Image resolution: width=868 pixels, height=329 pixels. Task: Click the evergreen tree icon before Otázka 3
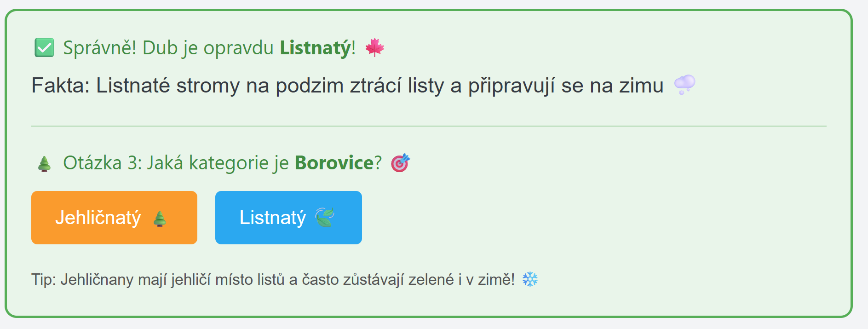tap(44, 163)
